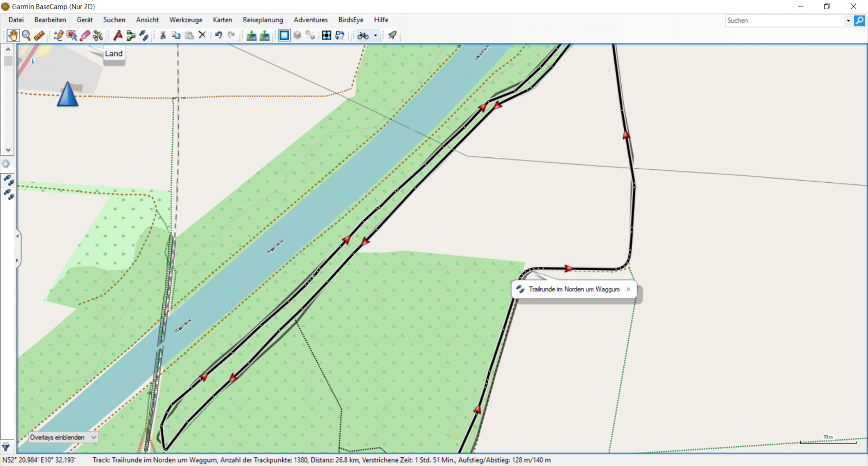Screen dimensions: 868x466
Task: Close the Trailrunde im Norden um Waggum tooltip
Action: click(x=628, y=289)
